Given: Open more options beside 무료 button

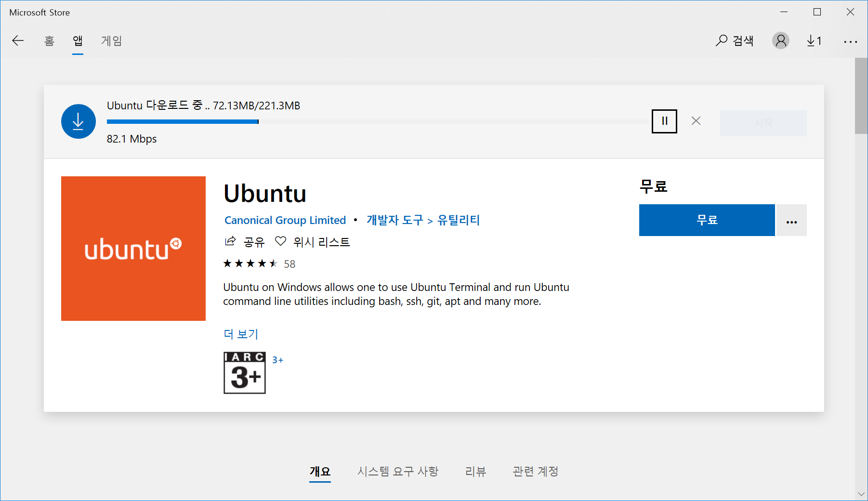Looking at the screenshot, I should click(x=791, y=220).
